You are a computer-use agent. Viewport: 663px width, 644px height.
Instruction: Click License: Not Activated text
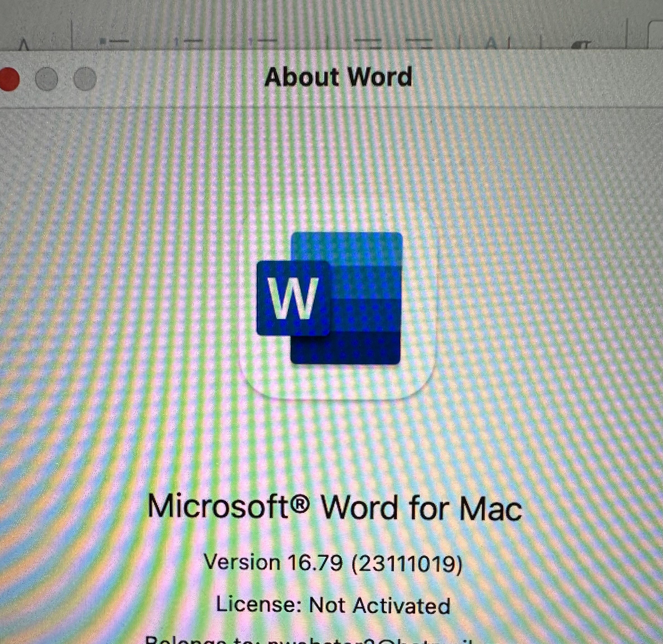coord(333,605)
